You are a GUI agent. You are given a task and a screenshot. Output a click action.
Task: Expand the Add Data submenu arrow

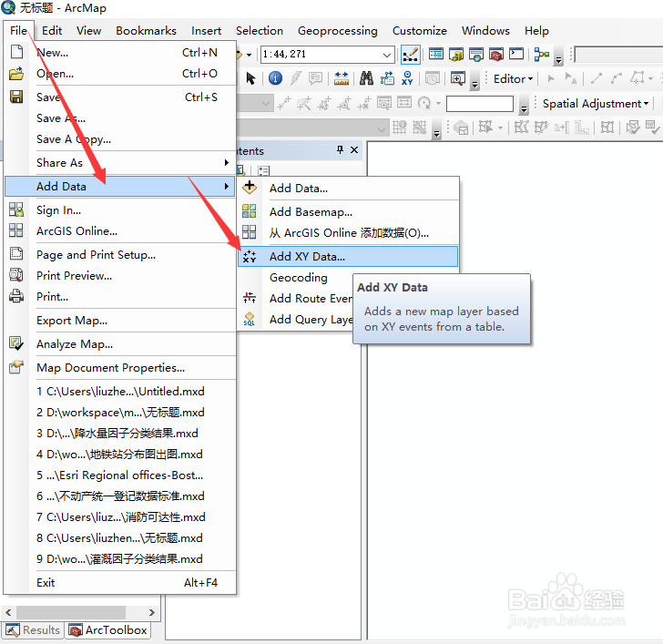pyautogui.click(x=227, y=187)
